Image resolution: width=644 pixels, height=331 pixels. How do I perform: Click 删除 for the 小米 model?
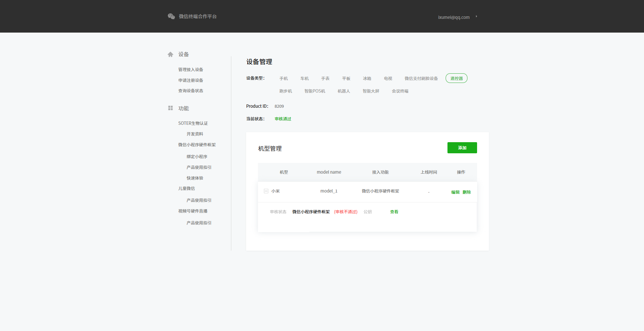(467, 192)
